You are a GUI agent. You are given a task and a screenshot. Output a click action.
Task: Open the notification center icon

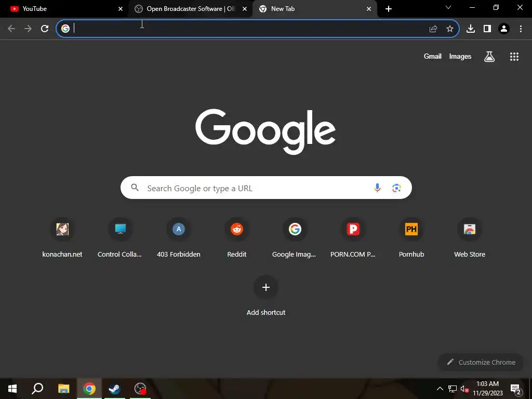point(516,389)
